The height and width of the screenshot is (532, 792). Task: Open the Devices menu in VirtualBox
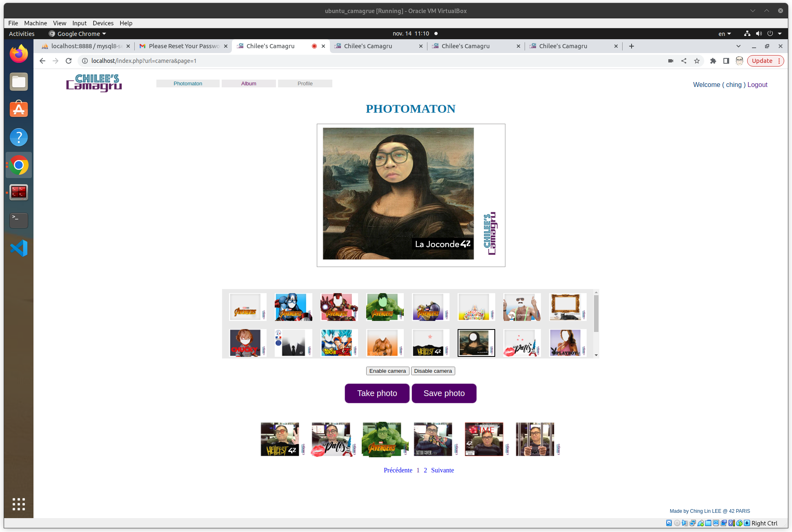point(103,23)
